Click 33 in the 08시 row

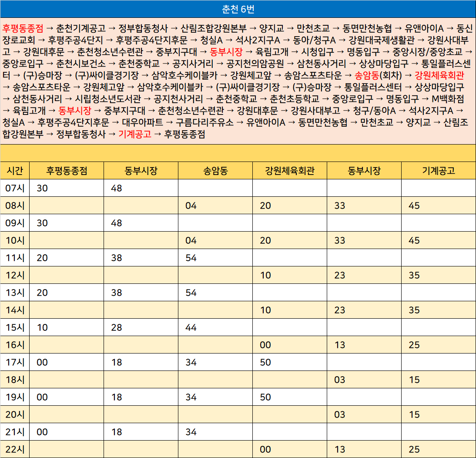click(x=340, y=205)
